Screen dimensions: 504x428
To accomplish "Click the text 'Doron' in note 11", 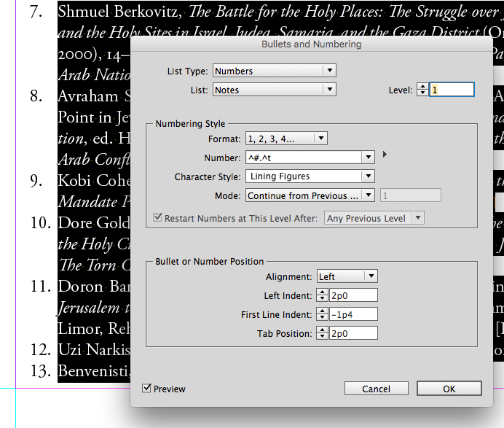I will click(x=81, y=286).
